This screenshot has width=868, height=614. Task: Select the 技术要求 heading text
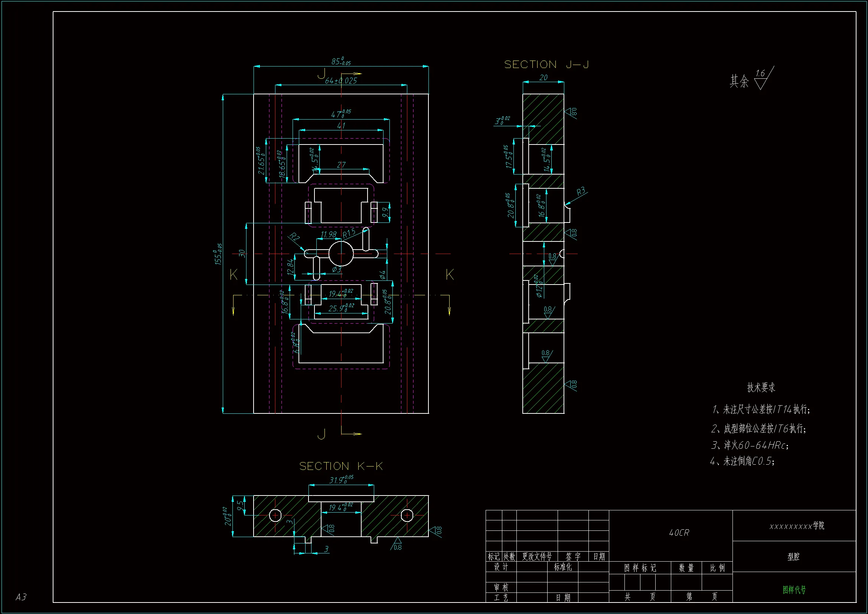[761, 387]
